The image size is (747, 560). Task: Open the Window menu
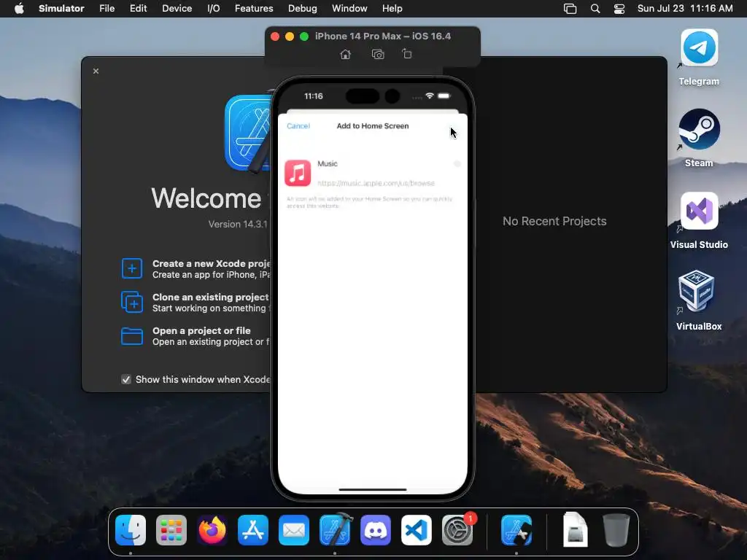(349, 9)
